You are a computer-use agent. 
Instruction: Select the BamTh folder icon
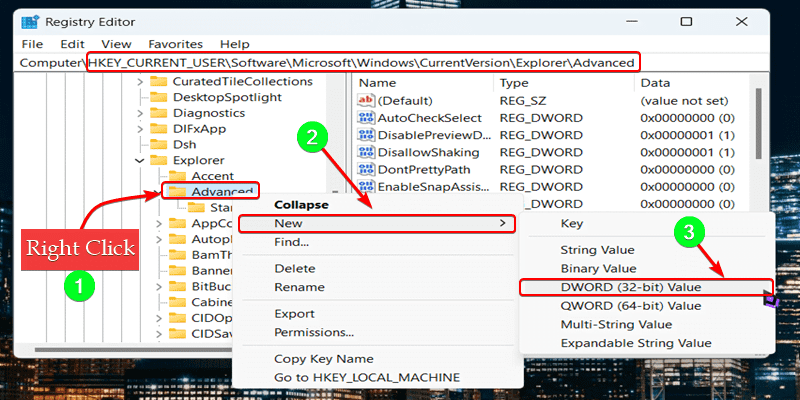(x=178, y=255)
